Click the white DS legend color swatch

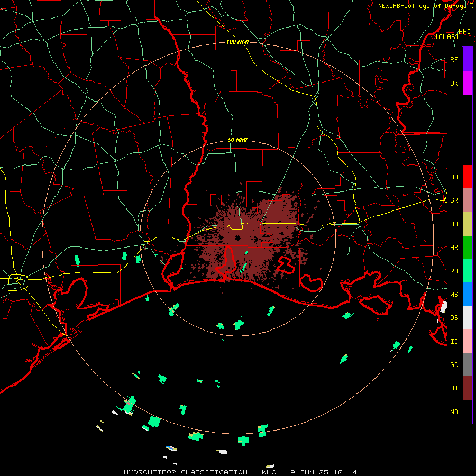coord(467,317)
